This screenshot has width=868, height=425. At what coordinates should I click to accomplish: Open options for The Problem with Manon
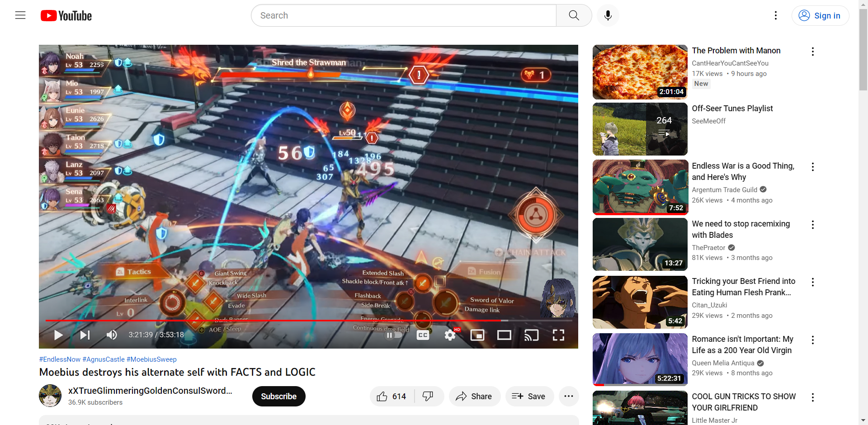(813, 52)
